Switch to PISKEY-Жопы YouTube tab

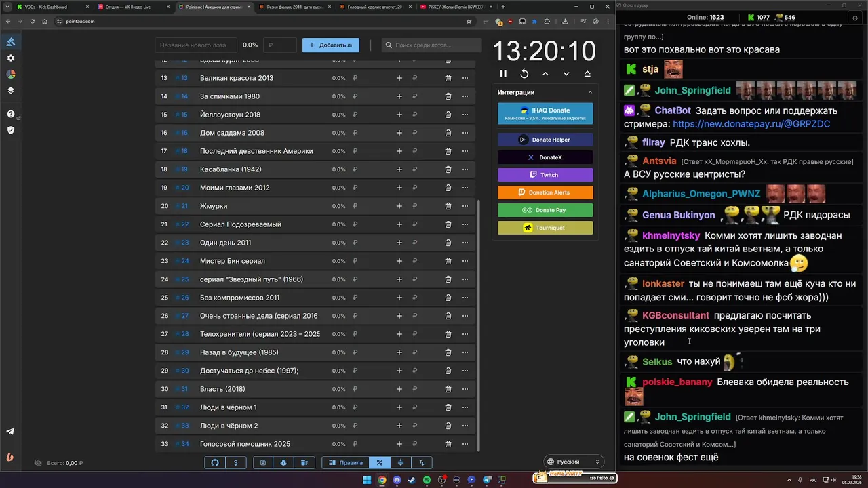tap(455, 7)
